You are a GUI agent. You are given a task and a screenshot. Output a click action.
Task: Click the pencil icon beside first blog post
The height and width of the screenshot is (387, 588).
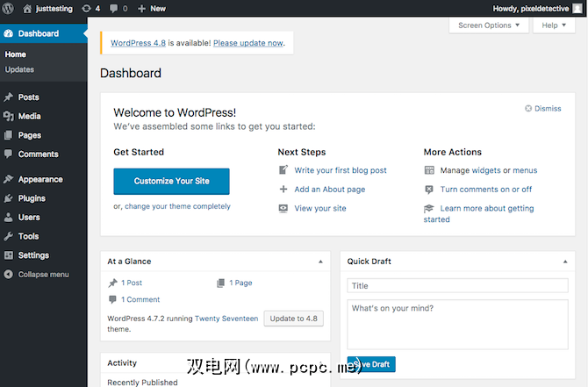(283, 170)
